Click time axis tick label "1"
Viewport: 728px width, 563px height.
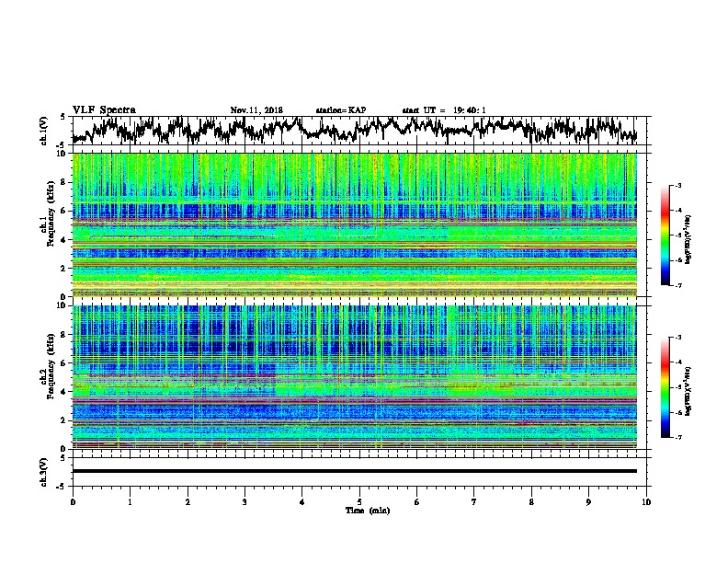[130, 502]
